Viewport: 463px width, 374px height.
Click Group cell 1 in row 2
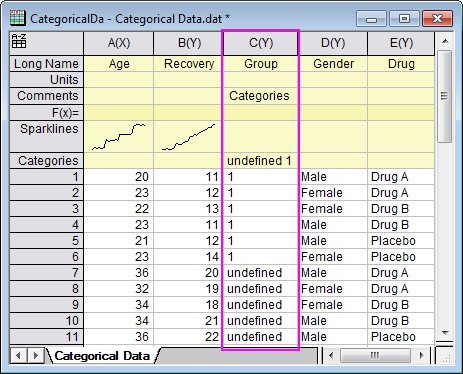pos(261,193)
